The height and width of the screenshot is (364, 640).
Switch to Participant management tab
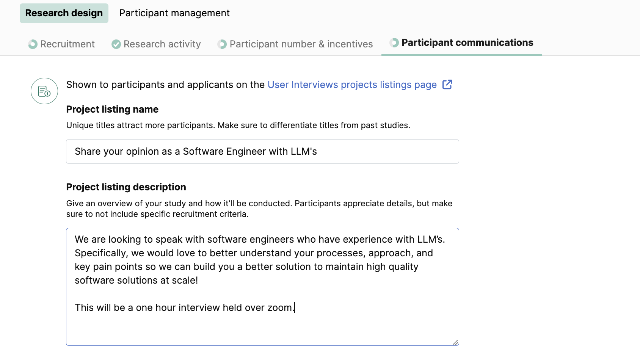click(174, 13)
